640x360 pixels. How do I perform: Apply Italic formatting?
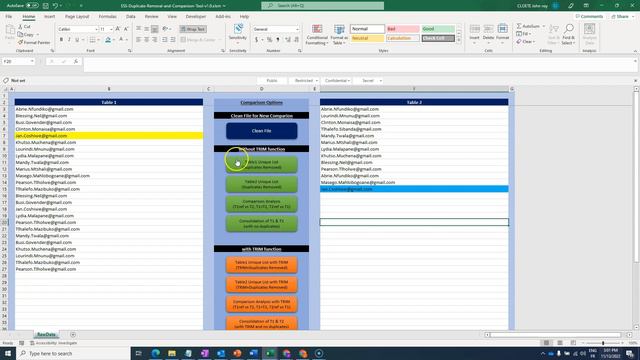coord(69,40)
